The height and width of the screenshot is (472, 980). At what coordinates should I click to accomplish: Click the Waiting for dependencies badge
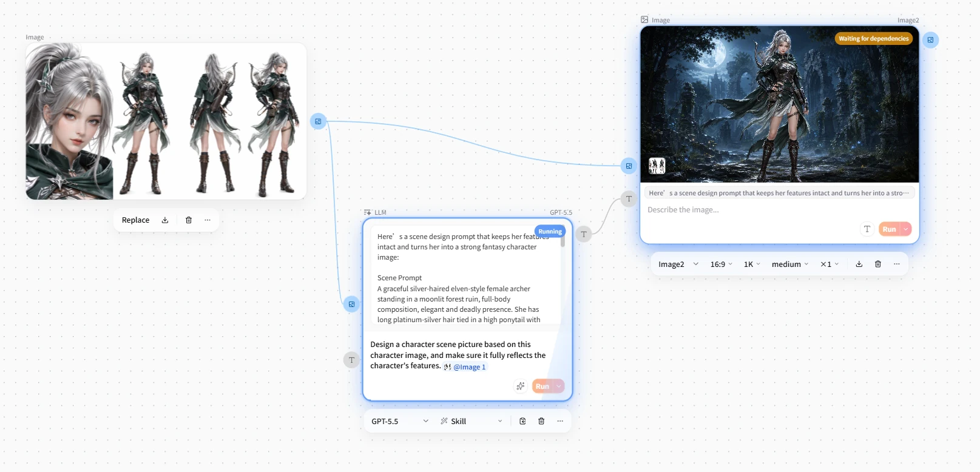click(x=874, y=38)
